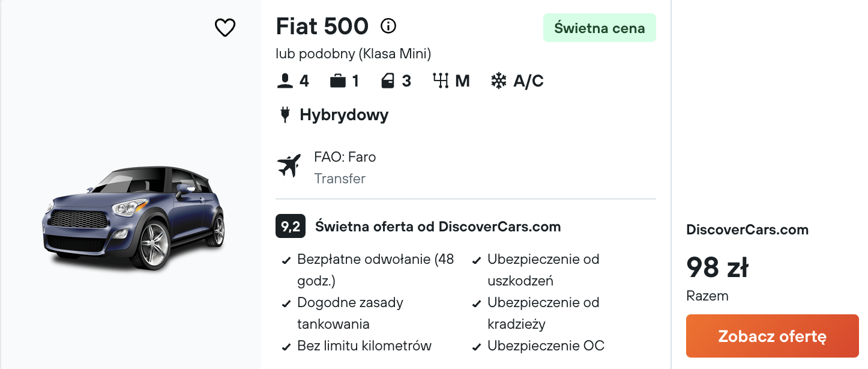Save Fiat 500 to favorites with heart
The image size is (868, 369).
pyautogui.click(x=225, y=28)
